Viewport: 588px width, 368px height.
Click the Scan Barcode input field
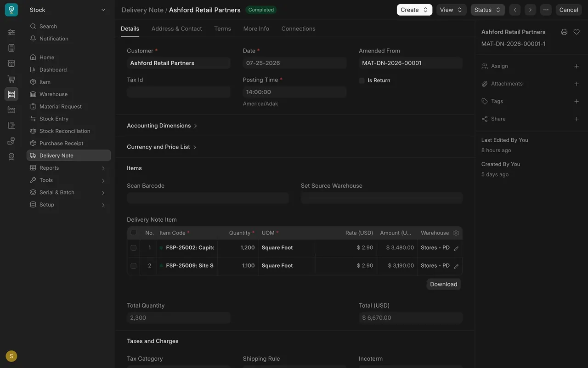208,198
